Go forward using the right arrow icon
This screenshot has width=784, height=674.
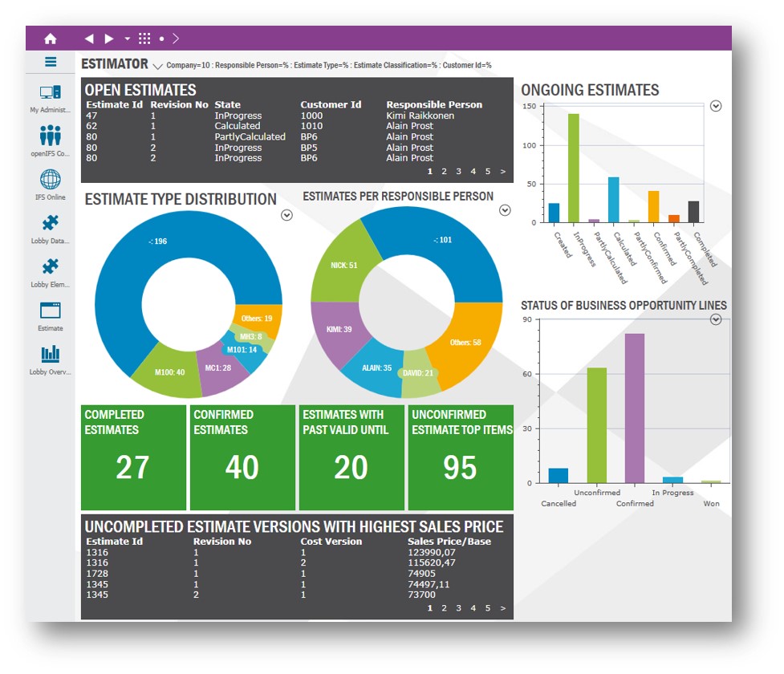coord(109,39)
